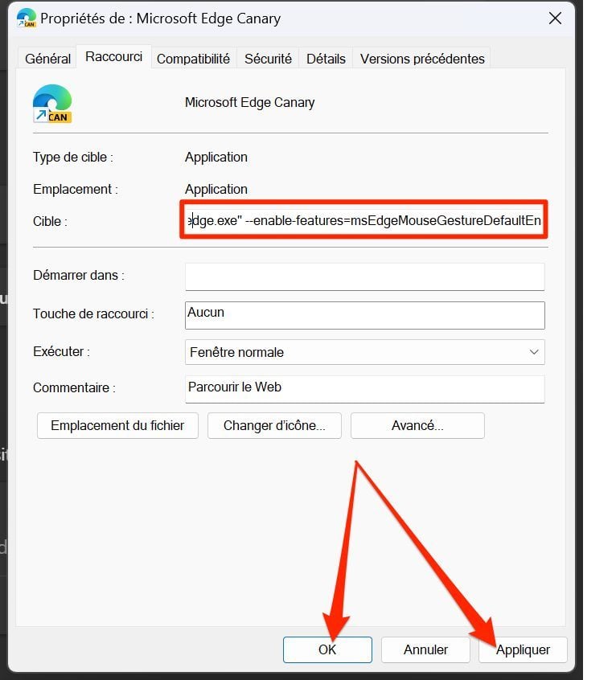Click Changer d'icône button
This screenshot has width=616, height=680.
274,425
